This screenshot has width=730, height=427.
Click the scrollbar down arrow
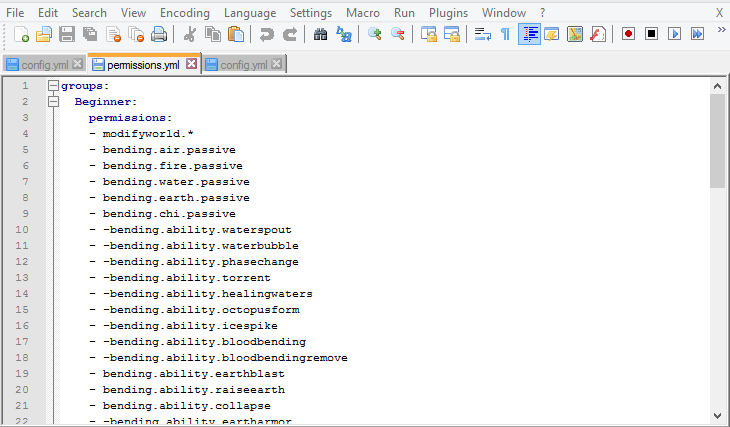[x=717, y=415]
